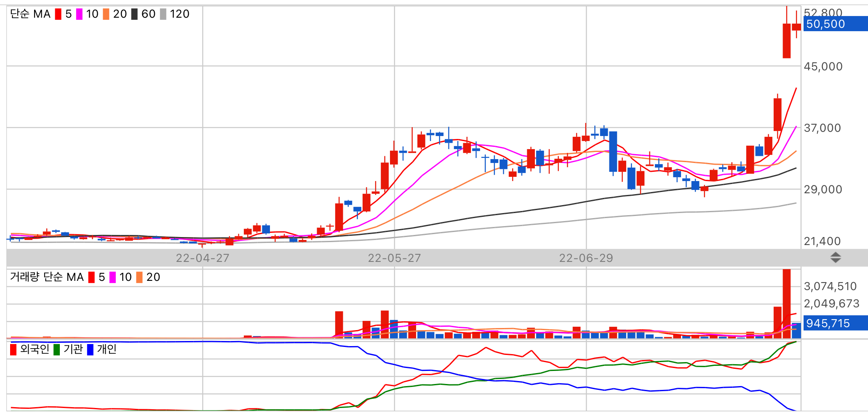868x416 pixels.
Task: Click the 외국인 investor label
Action: coord(35,349)
